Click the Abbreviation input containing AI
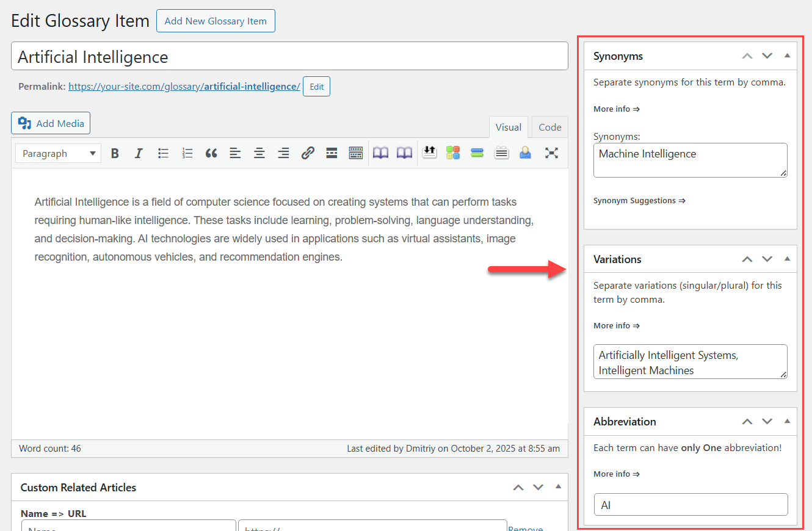The image size is (812, 531). [x=691, y=505]
